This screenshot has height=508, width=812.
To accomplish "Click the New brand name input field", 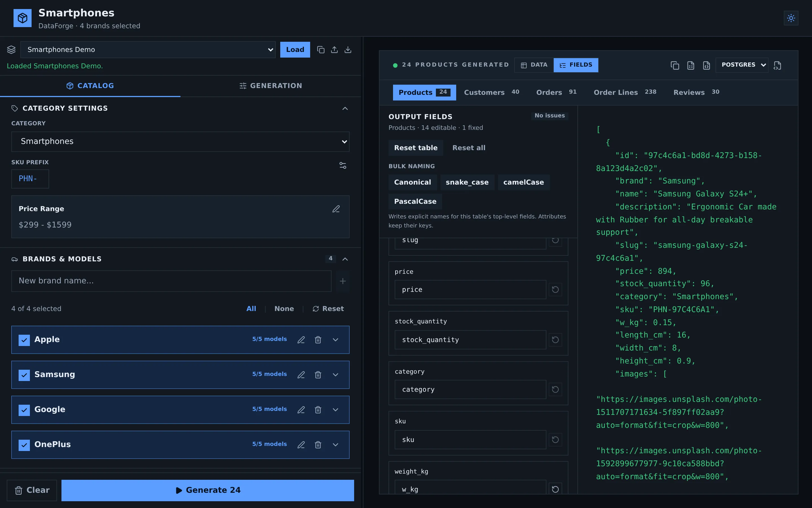I will 171,281.
